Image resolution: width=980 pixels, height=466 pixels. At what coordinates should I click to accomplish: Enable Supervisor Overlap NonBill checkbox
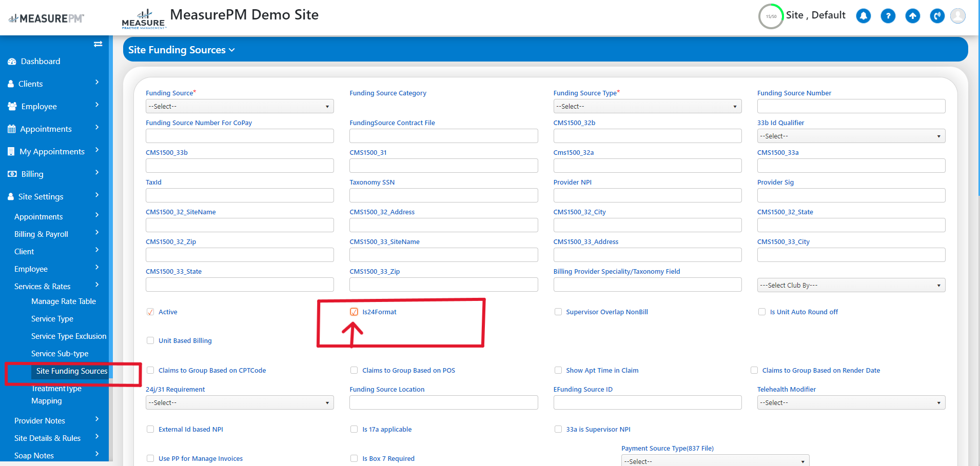[x=558, y=312]
